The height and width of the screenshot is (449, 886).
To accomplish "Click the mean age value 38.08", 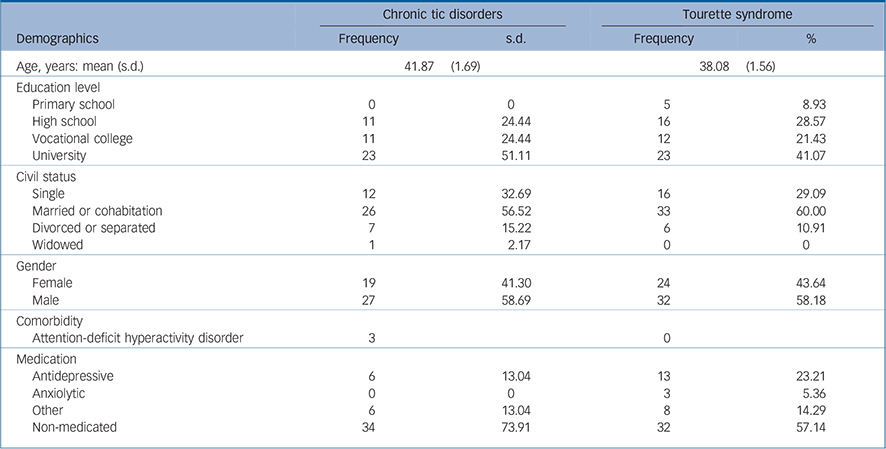I will [713, 67].
